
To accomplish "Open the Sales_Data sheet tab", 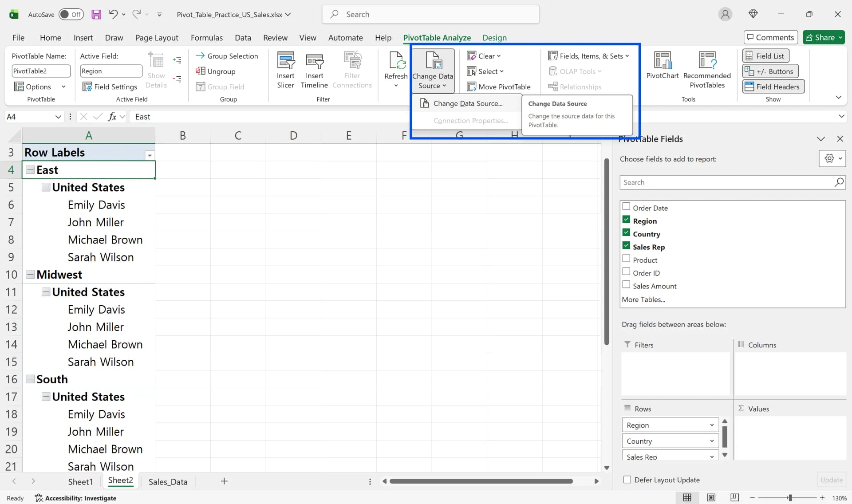I will click(x=168, y=481).
